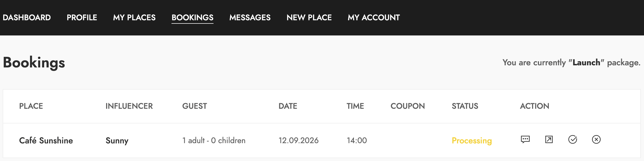Open My Places in the navigation

point(134,18)
